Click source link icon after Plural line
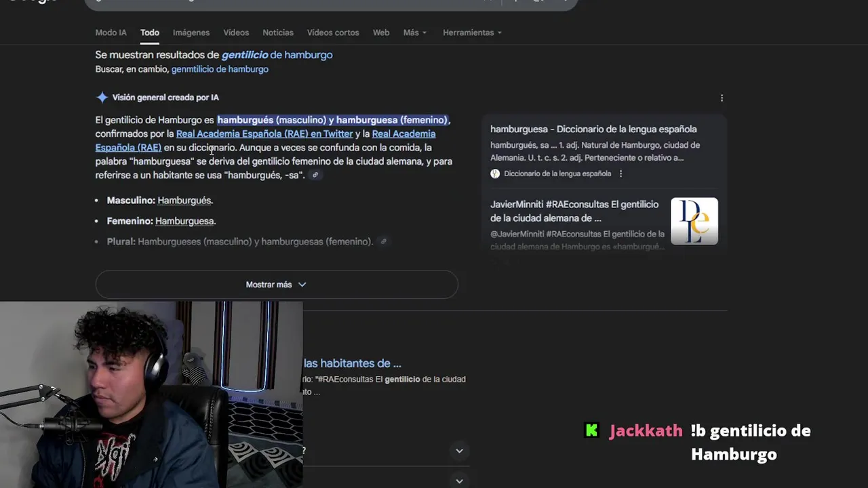The width and height of the screenshot is (868, 488). [x=383, y=241]
